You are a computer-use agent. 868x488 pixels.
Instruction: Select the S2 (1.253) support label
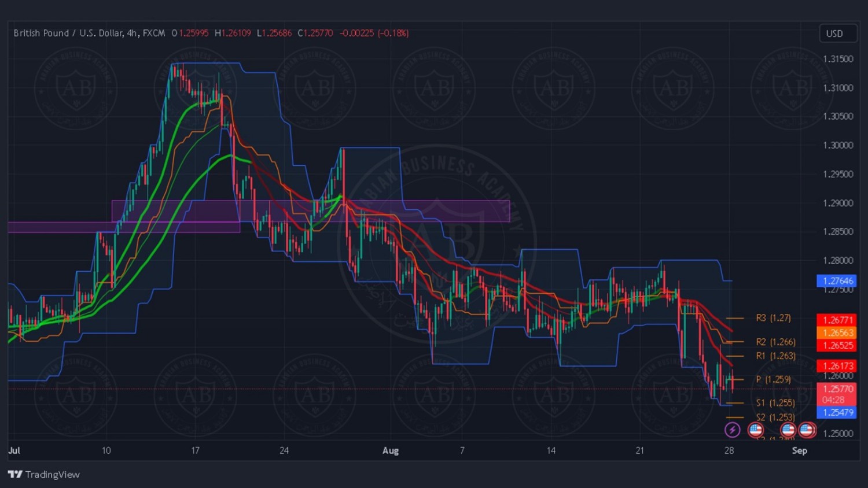tap(775, 417)
